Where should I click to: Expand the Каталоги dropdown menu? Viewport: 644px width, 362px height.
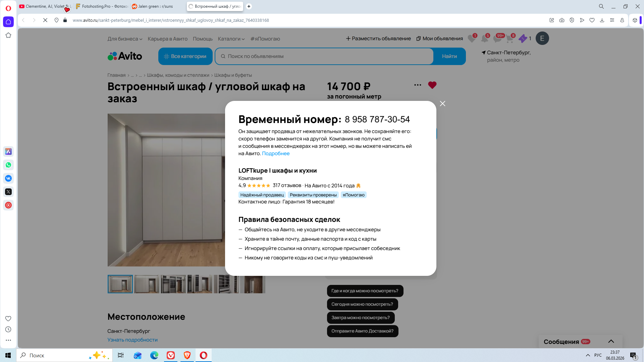coord(231,39)
